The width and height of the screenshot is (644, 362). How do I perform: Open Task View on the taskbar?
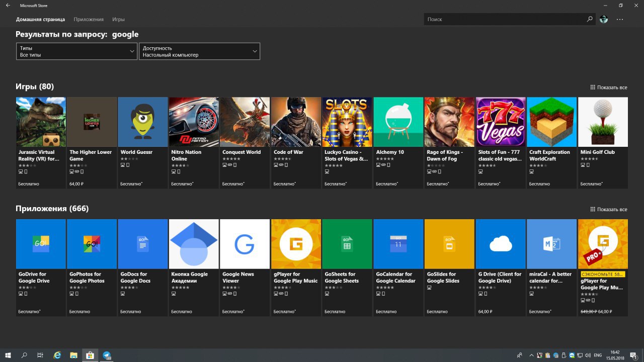[40, 355]
